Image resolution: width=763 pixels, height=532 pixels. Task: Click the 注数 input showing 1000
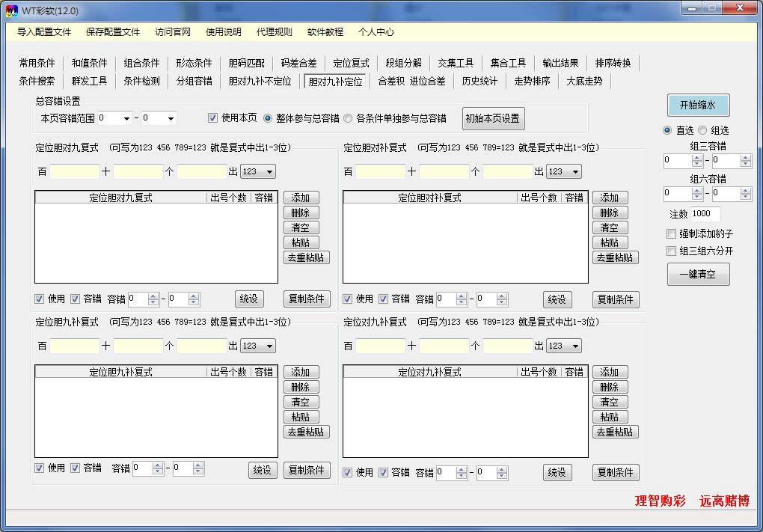click(x=702, y=213)
